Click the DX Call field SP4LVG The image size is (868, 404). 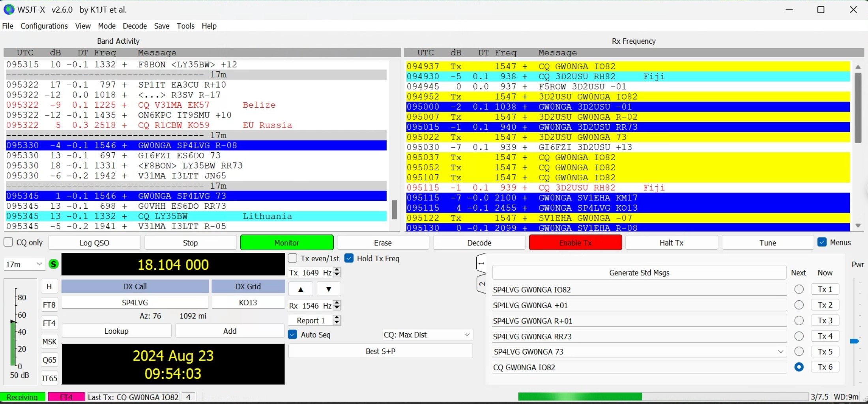pyautogui.click(x=135, y=303)
